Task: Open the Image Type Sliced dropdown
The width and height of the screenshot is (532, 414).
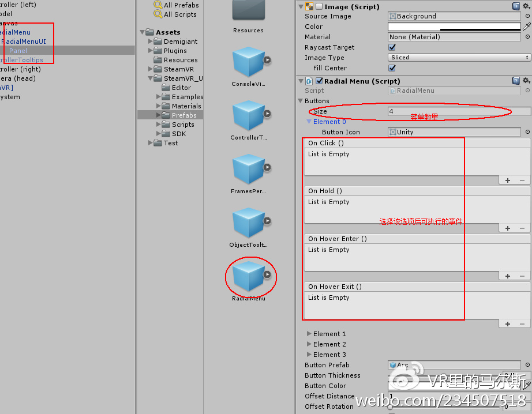Action: pyautogui.click(x=459, y=57)
